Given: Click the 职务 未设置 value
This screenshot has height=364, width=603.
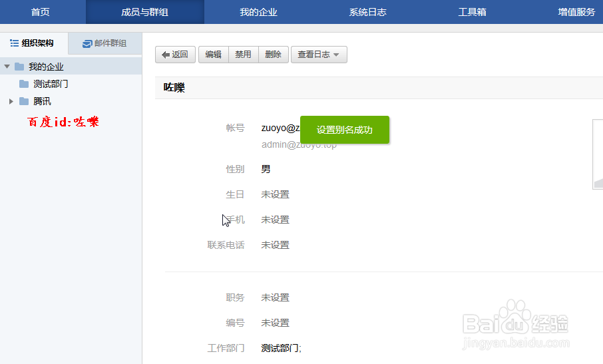Looking at the screenshot, I should pyautogui.click(x=276, y=297).
